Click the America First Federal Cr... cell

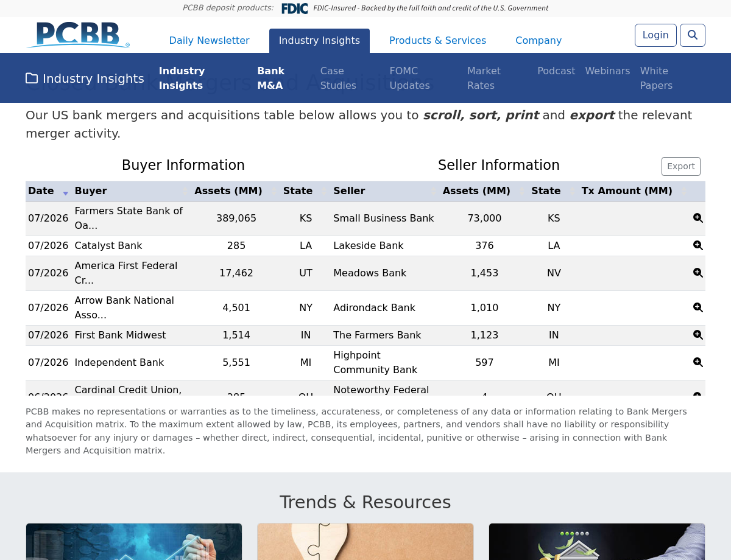tap(132, 273)
